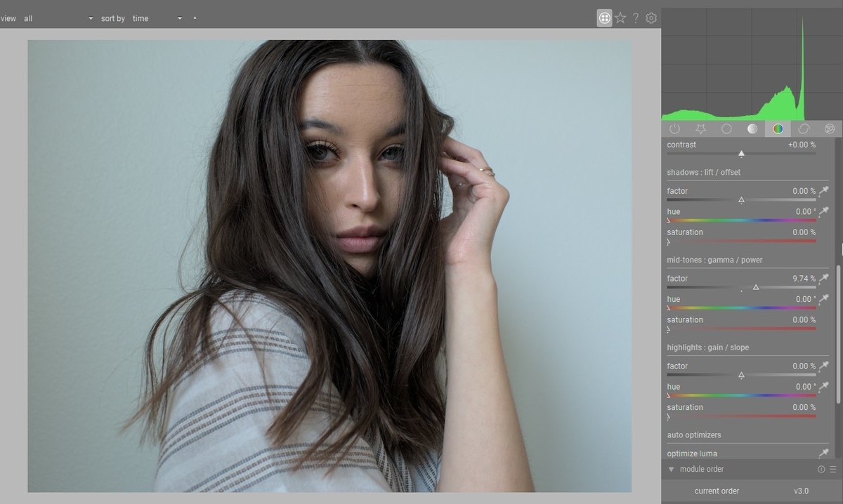This screenshot has width=843, height=504.
Task: Open the thumbnail overlays grid icon
Action: [x=604, y=18]
